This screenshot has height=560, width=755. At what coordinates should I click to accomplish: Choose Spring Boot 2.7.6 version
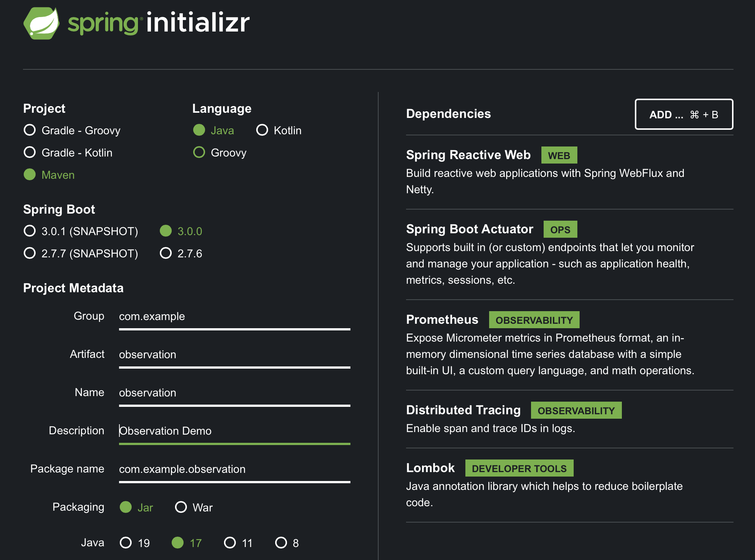(x=166, y=253)
